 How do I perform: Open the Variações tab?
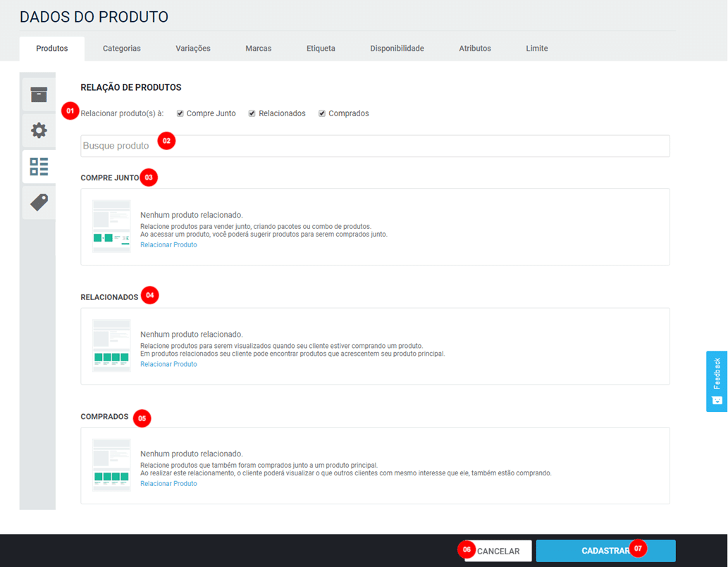[192, 49]
